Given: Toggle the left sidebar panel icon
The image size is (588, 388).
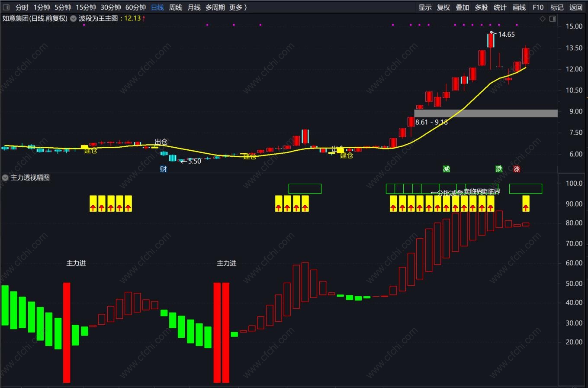Looking at the screenshot, I should tap(6, 7).
